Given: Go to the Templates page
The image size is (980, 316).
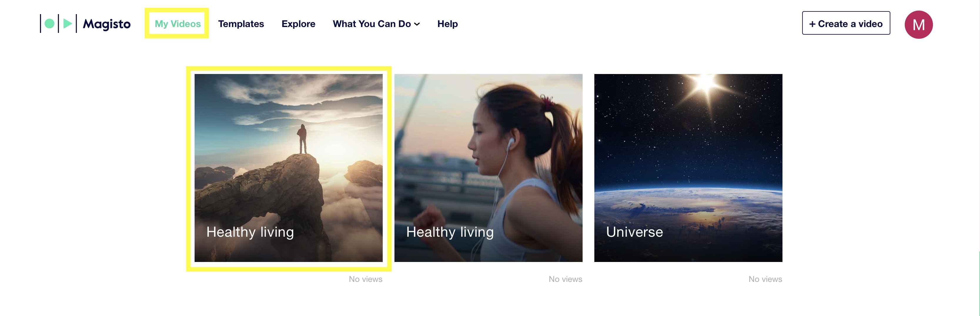Looking at the screenshot, I should 241,23.
